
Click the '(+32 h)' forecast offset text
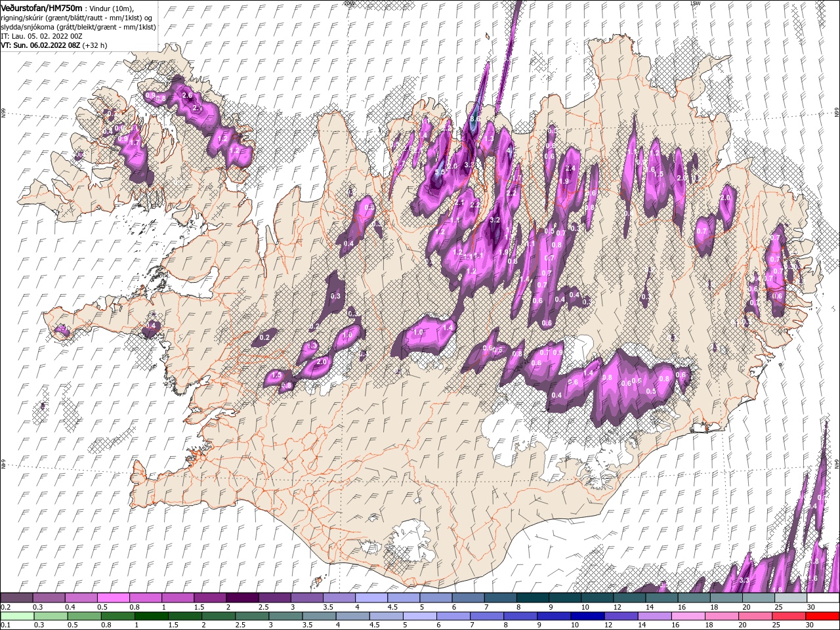click(94, 45)
